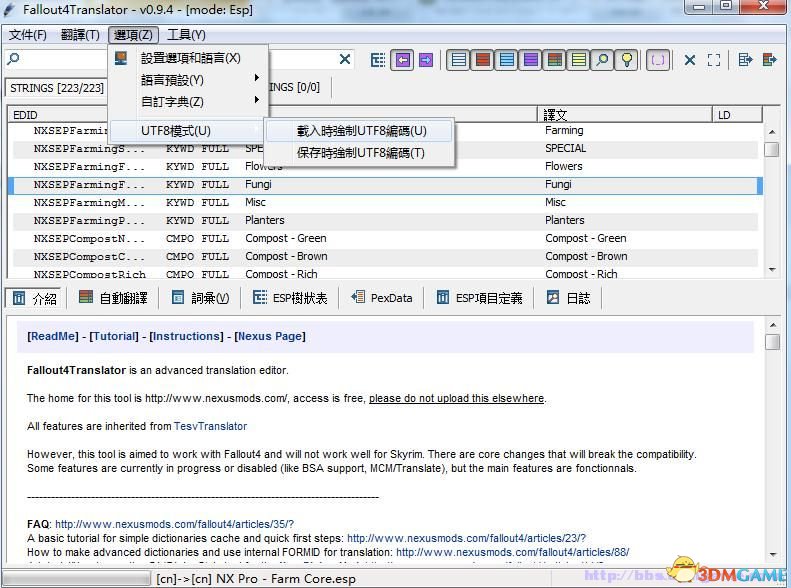Switch to the PexData tab

pyautogui.click(x=381, y=298)
